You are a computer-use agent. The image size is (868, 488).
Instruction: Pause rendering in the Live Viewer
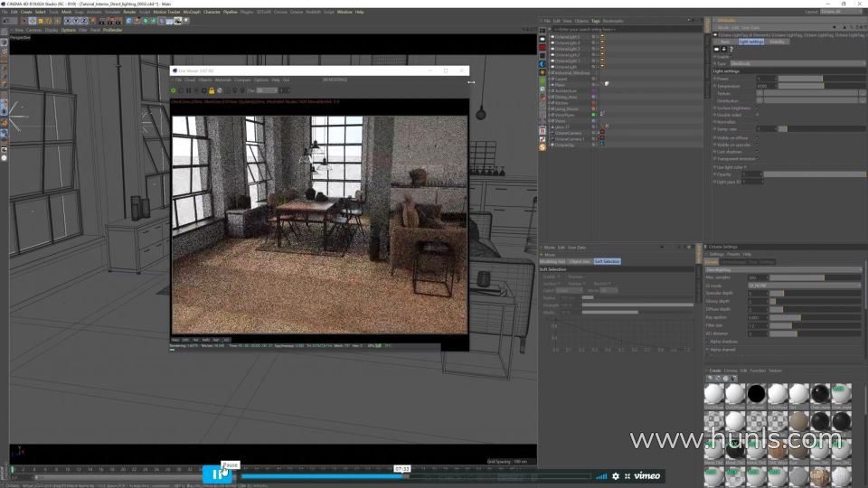(188, 90)
